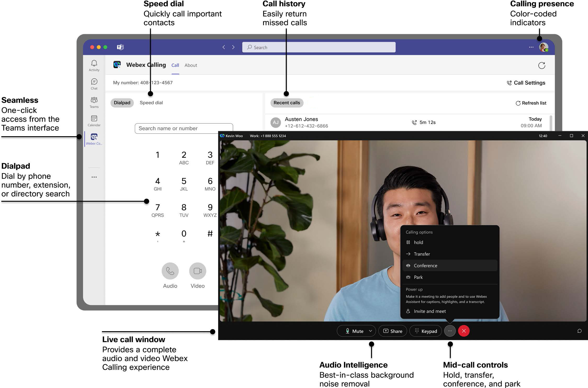Image resolution: width=588 pixels, height=388 pixels.
Task: Click the call icon beside 5m 12s
Action: [414, 123]
